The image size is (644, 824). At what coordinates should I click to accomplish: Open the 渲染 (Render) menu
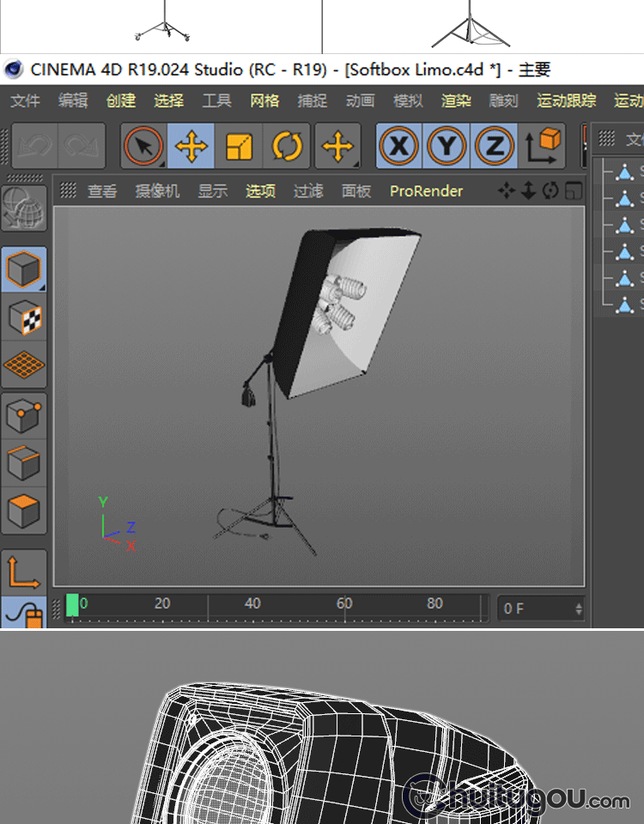tap(456, 101)
